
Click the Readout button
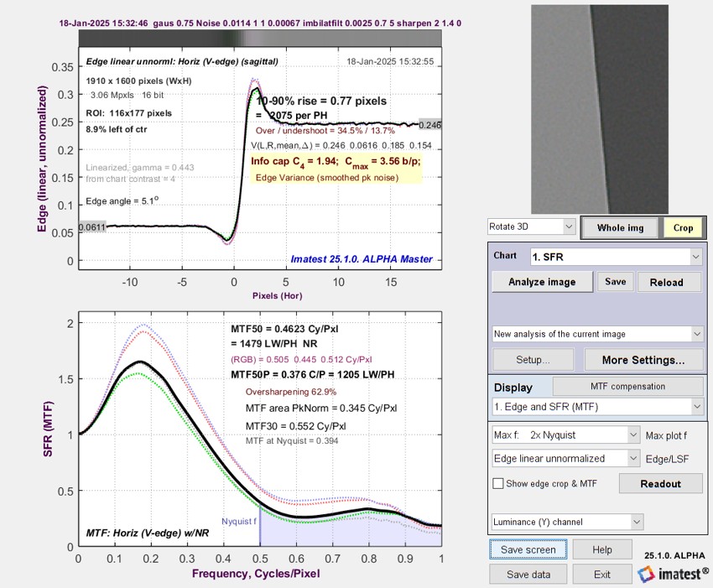pos(660,483)
